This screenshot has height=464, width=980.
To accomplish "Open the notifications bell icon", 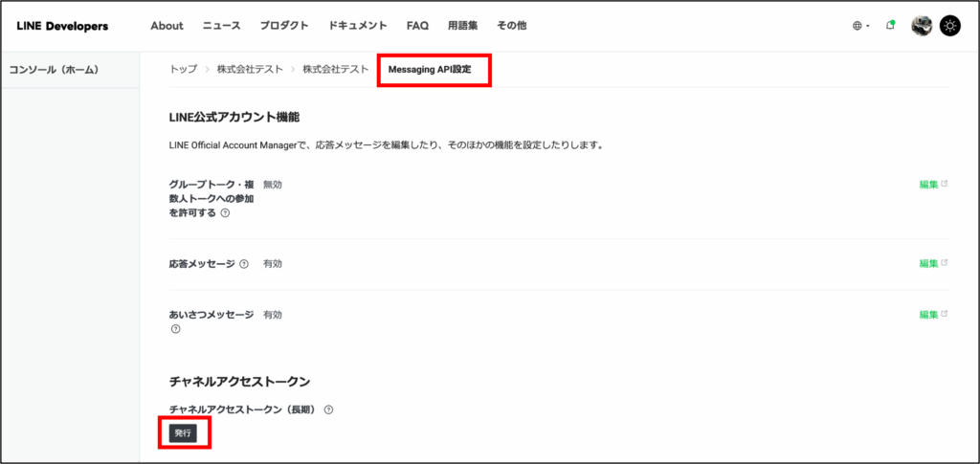I will pos(891,26).
